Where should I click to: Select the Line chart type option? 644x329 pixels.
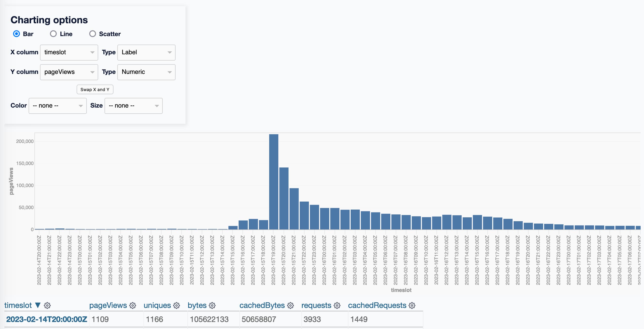tap(52, 34)
